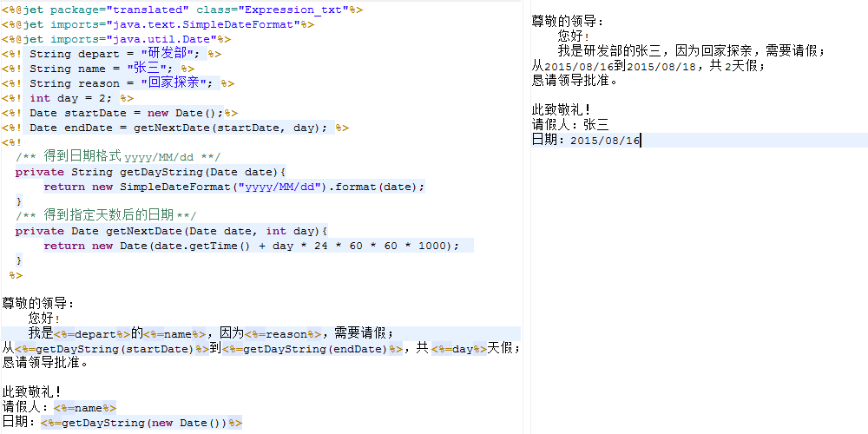This screenshot has width=868, height=434.
Task: Click 2015/08/18 end date in output
Action: [x=662, y=67]
